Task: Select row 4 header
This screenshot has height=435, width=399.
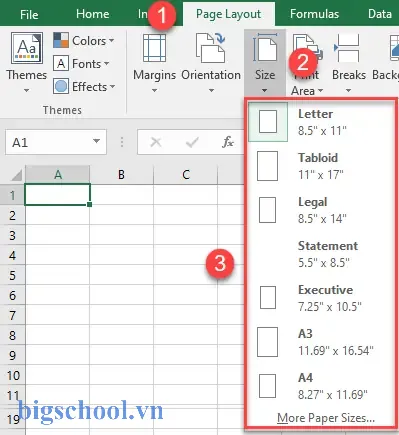Action: tap(12, 255)
